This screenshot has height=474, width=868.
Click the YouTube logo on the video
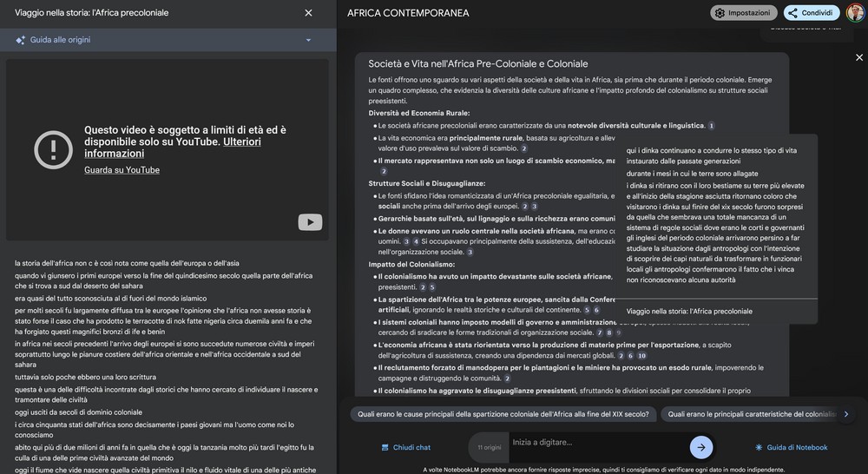point(310,222)
